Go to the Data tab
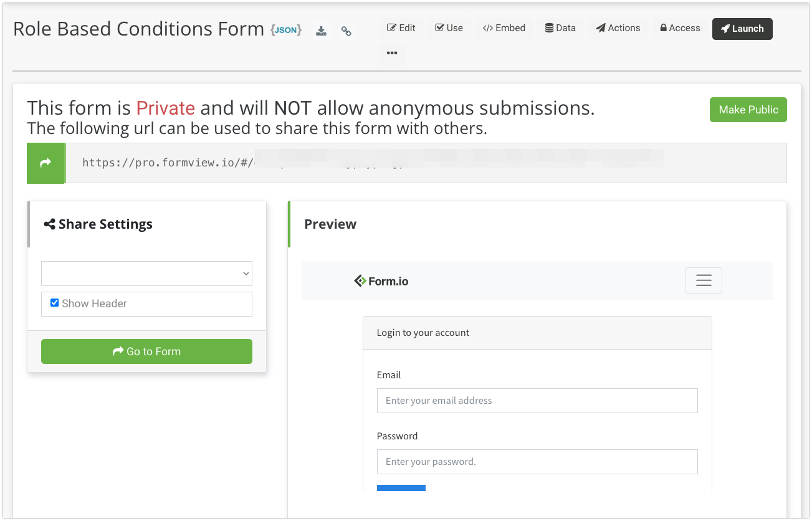 click(x=560, y=28)
